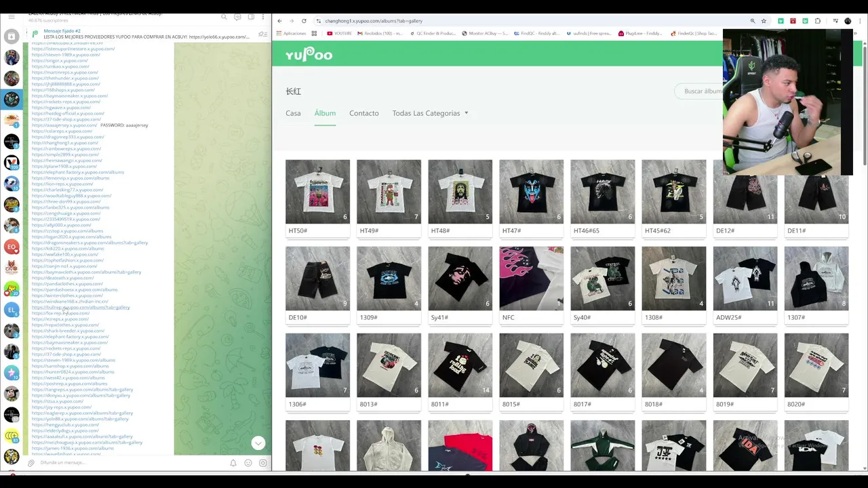Open 'QC Finder & Produc...' bookmark
This screenshot has width=868, height=488.
point(433,33)
